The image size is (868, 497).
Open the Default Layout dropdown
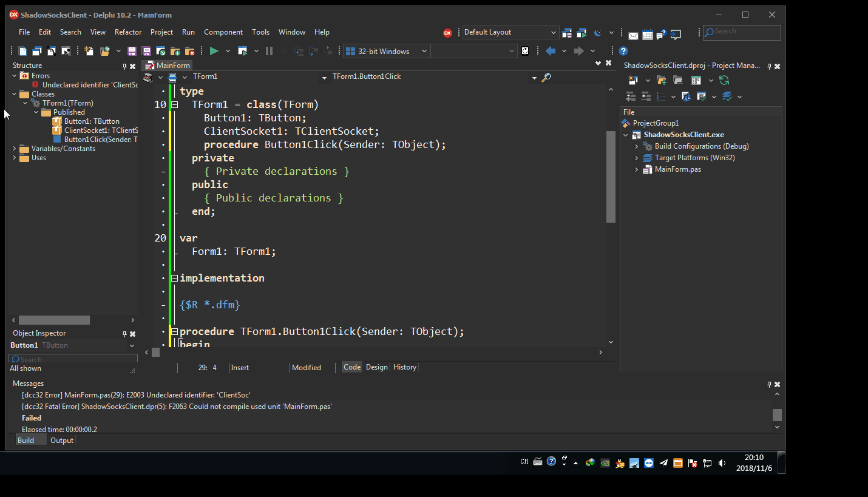click(552, 32)
